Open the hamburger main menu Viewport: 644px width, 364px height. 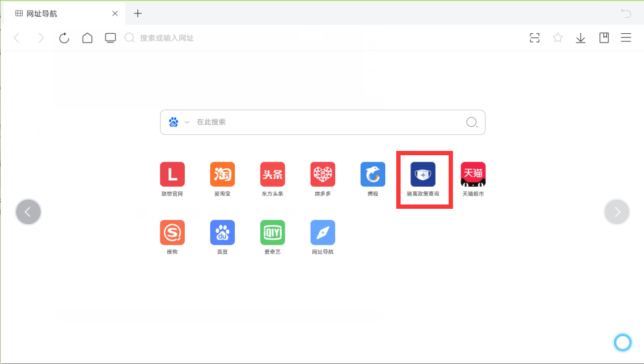[x=626, y=38]
